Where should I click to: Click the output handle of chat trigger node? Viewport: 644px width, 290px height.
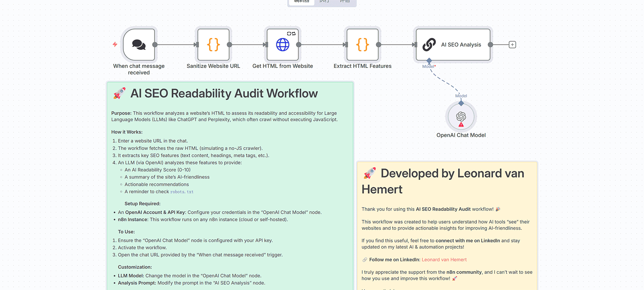coord(155,45)
